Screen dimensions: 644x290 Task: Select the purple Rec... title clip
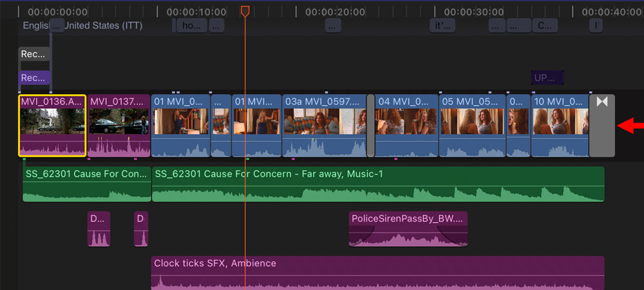coord(34,78)
